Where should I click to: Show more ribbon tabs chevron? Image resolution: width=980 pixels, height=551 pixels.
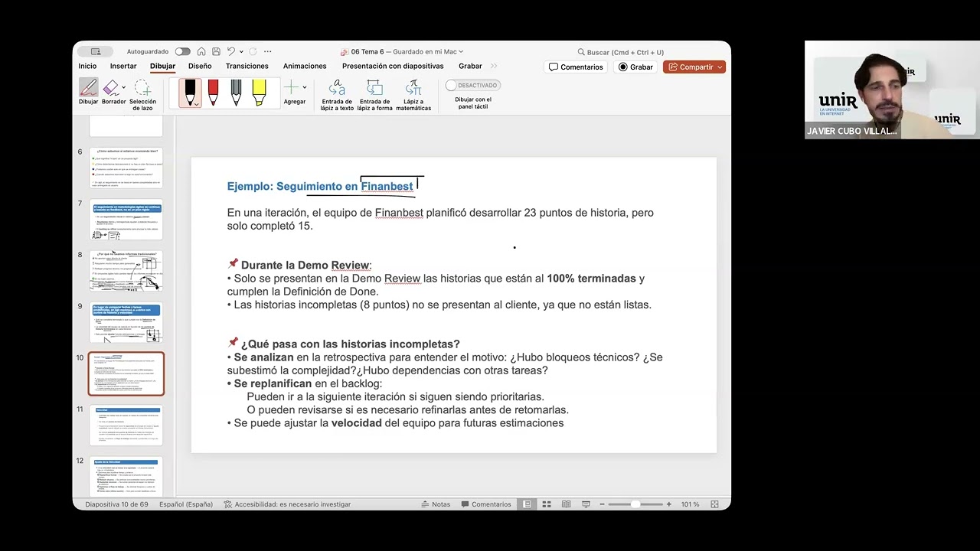494,67
